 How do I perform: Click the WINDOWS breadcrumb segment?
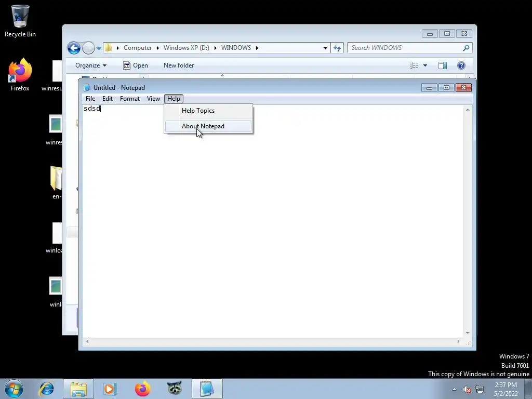coord(236,48)
